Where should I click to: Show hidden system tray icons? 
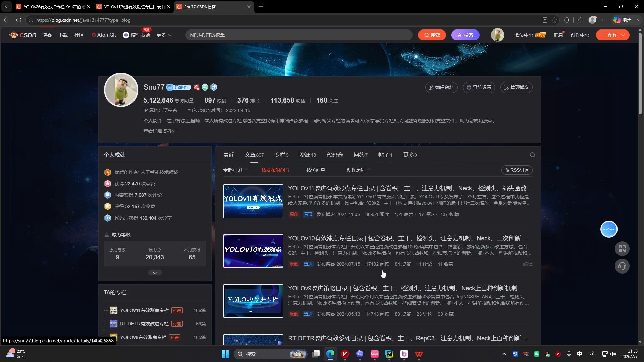(x=504, y=354)
